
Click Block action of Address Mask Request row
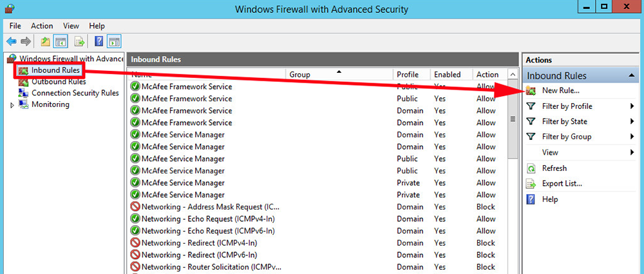[486, 206]
